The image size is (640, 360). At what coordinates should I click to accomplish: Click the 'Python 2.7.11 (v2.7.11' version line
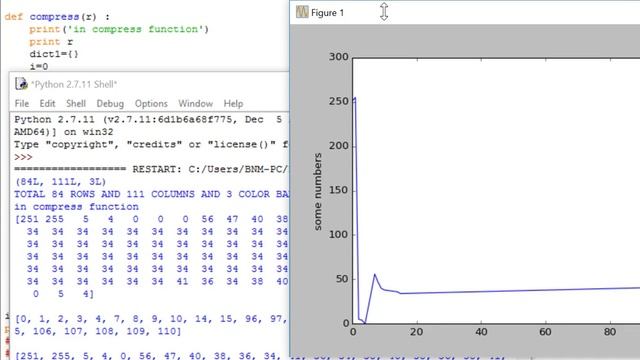tap(149, 120)
